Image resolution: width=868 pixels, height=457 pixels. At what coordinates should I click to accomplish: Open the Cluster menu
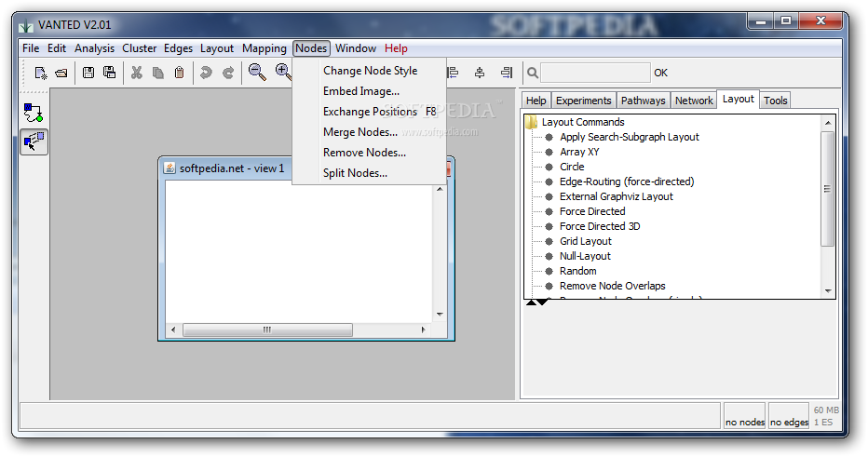[139, 48]
